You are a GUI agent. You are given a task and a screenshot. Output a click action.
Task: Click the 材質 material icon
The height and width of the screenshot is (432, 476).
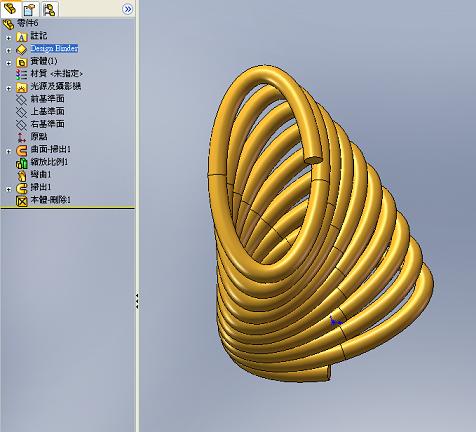point(22,74)
